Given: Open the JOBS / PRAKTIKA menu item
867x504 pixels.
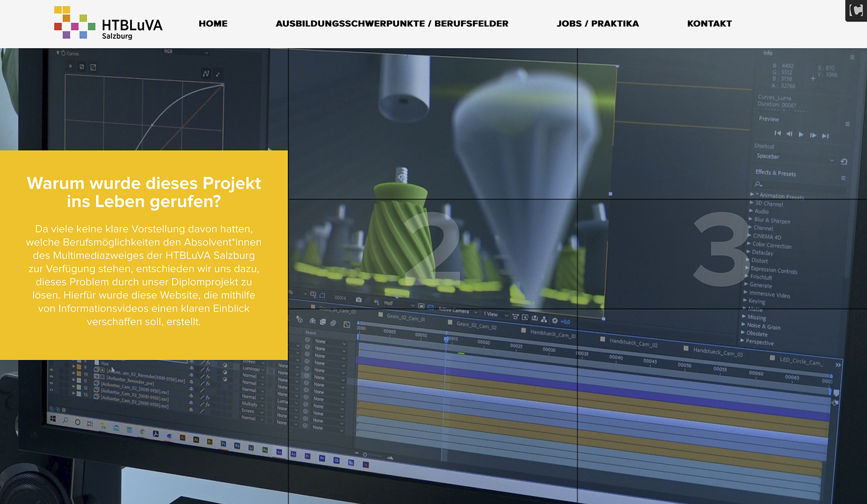Looking at the screenshot, I should point(597,24).
